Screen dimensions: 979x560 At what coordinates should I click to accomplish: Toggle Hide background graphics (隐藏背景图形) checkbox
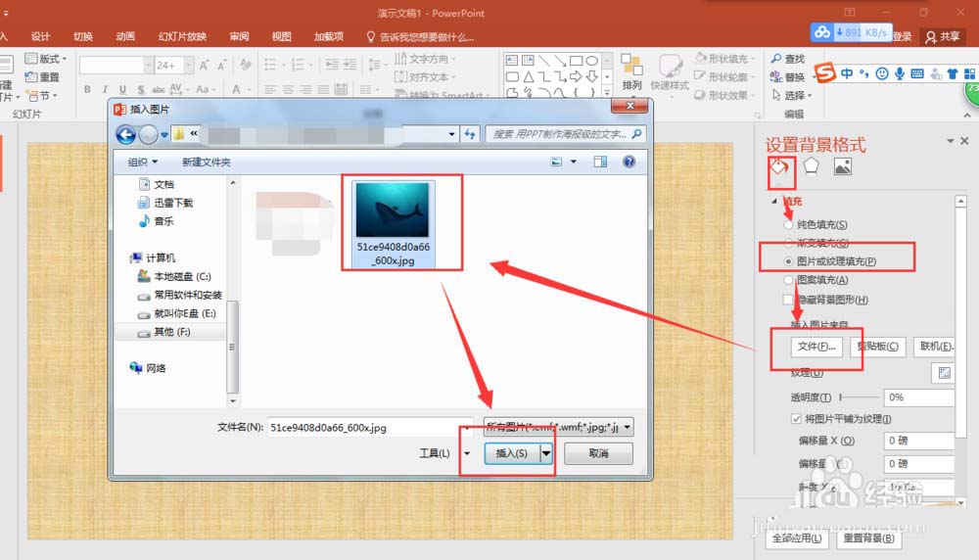(788, 300)
